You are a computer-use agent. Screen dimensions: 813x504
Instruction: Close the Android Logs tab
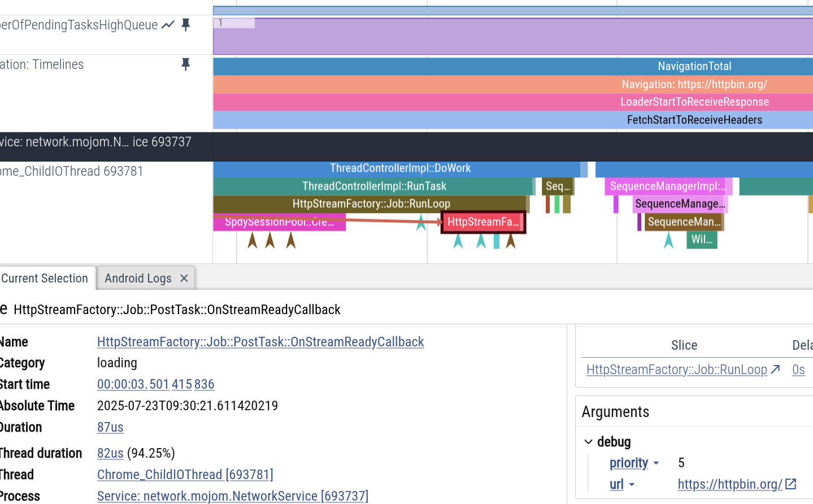[184, 279]
